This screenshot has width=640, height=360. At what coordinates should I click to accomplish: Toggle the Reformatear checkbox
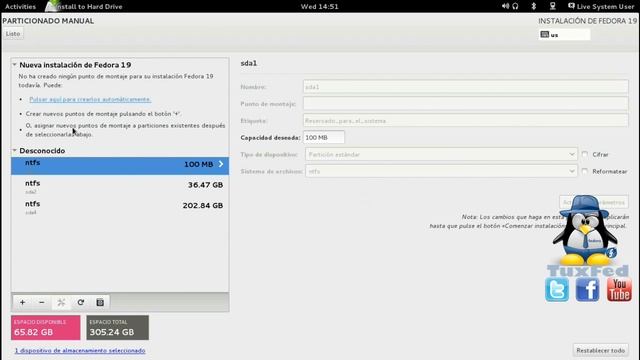coord(585,171)
